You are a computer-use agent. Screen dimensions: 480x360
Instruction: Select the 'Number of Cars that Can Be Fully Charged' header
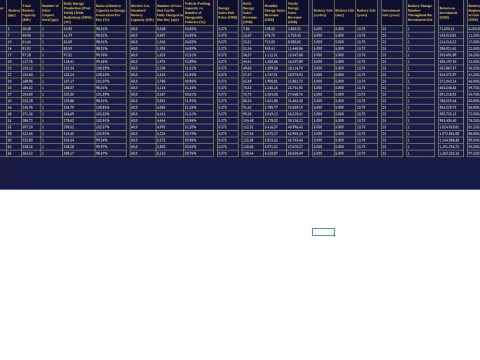click(170, 13)
